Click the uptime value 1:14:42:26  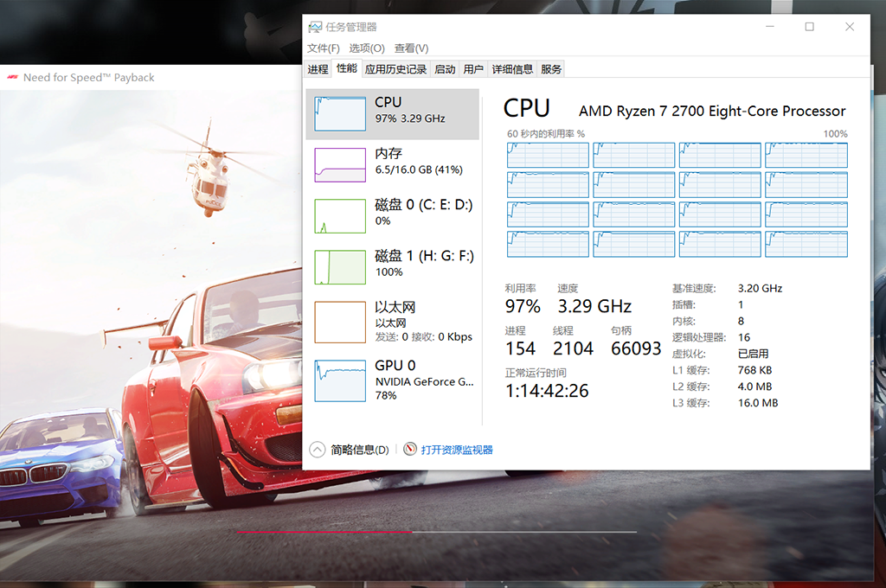point(547,391)
